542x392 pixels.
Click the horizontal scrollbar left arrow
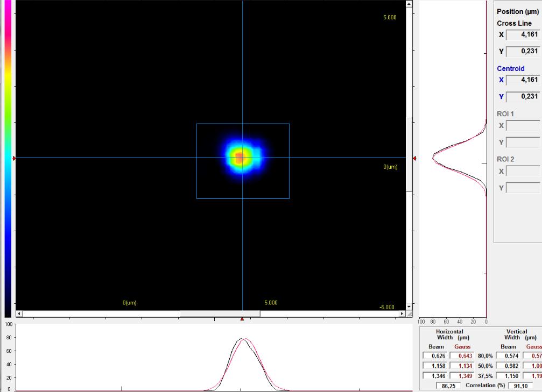coord(19,313)
